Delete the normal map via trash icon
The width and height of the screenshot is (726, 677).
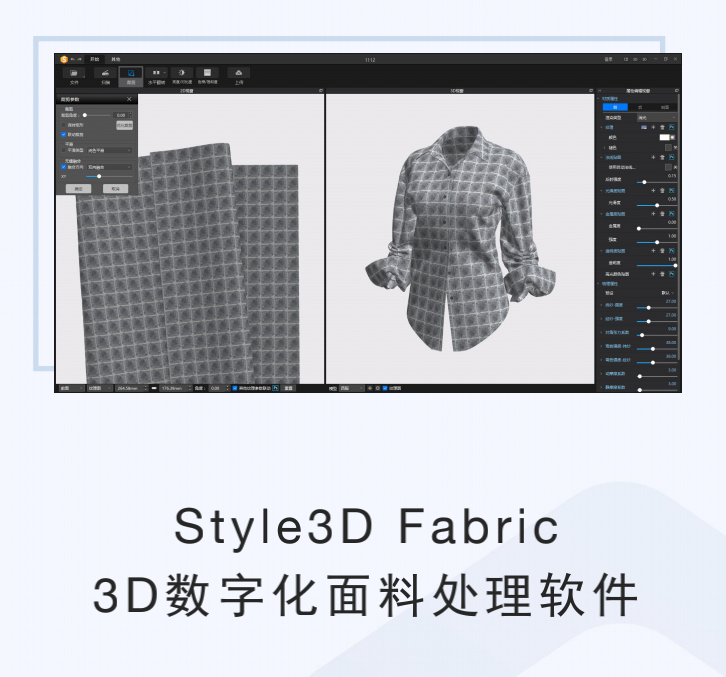coord(662,157)
